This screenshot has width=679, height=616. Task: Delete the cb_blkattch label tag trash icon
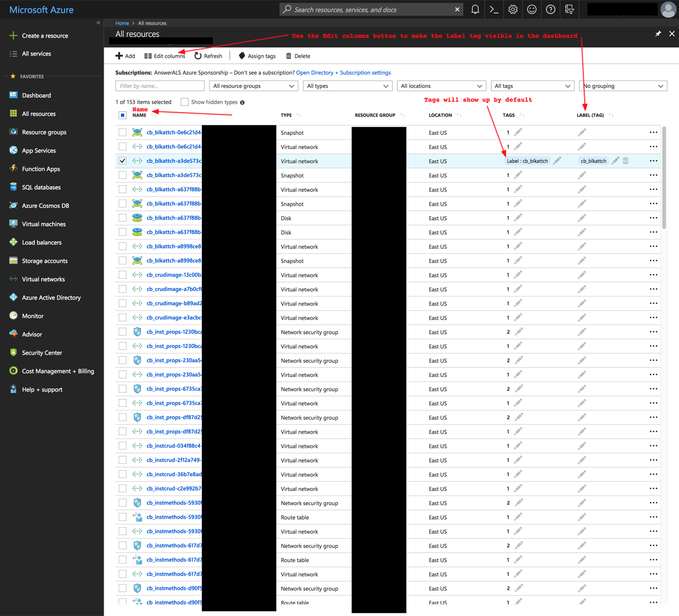[626, 161]
